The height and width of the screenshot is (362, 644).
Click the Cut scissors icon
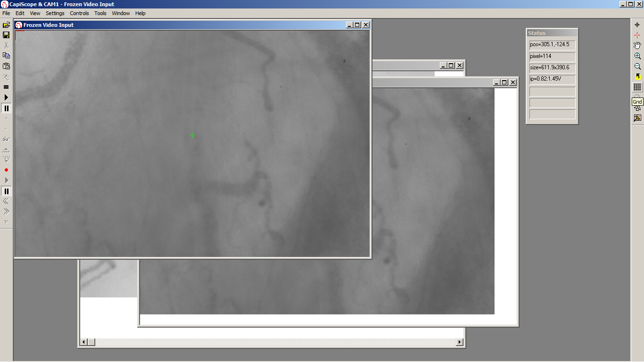pos(6,45)
